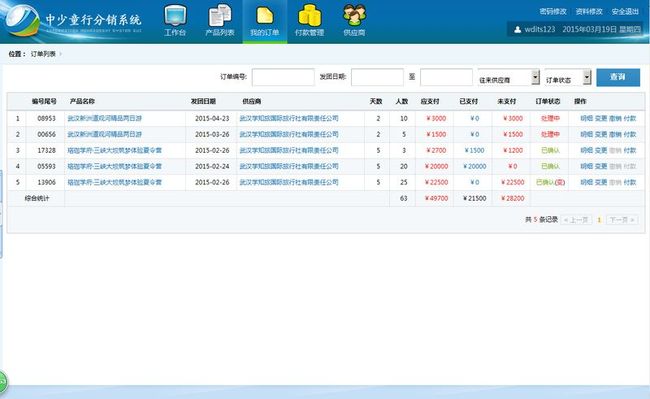Click 资料修改 edit profile link
Viewport: 650px width, 399px height.
[589, 11]
